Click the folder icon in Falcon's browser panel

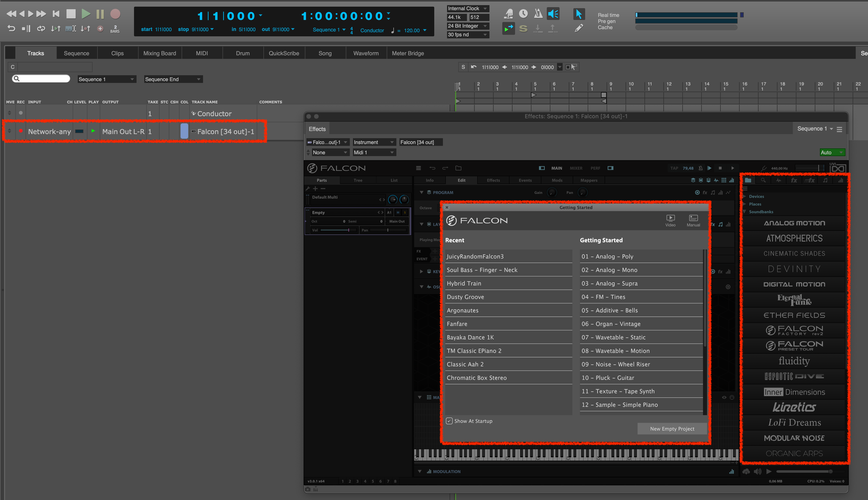(748, 180)
